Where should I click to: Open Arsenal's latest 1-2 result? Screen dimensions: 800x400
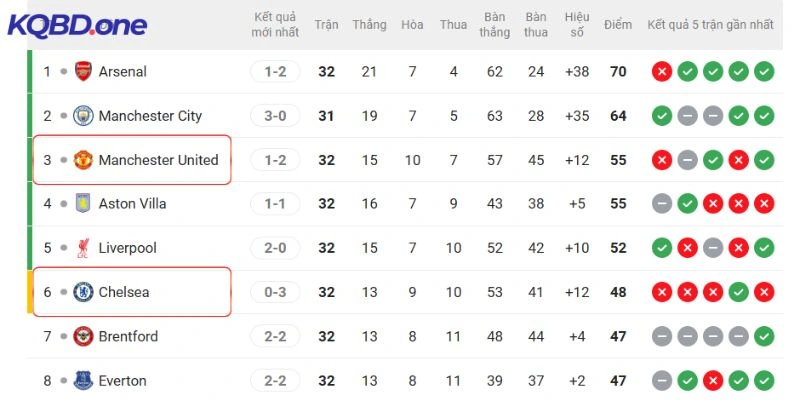pyautogui.click(x=275, y=72)
